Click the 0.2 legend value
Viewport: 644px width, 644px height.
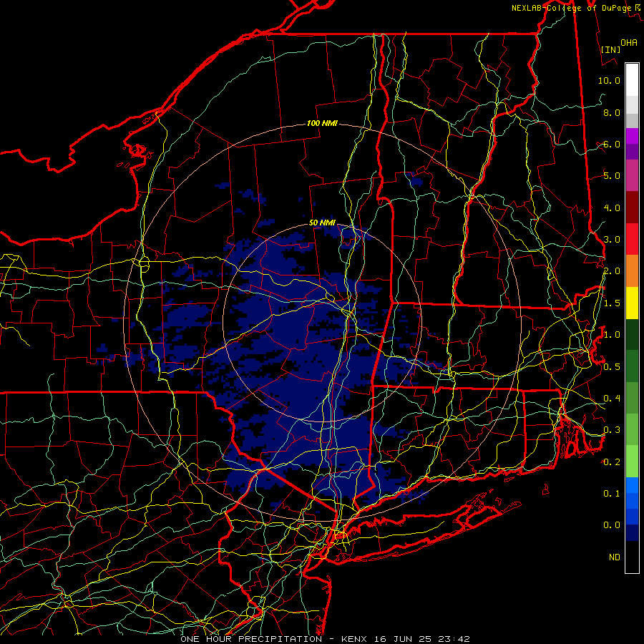(612, 462)
